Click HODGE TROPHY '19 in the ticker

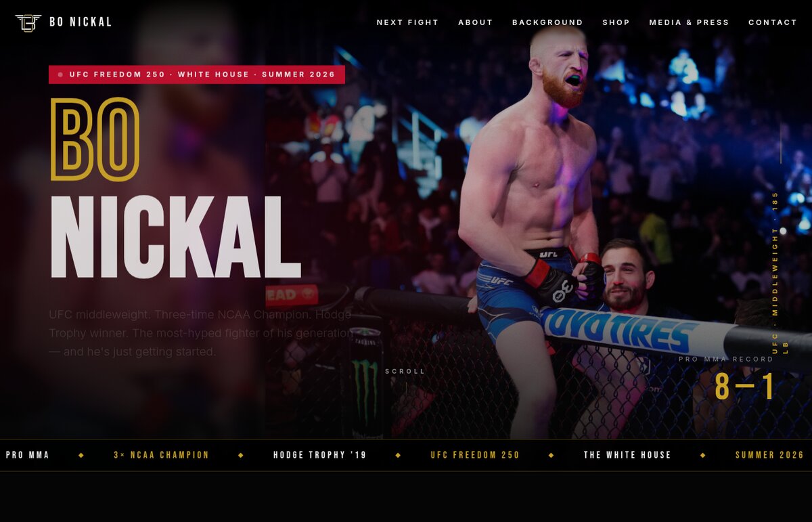320,455
